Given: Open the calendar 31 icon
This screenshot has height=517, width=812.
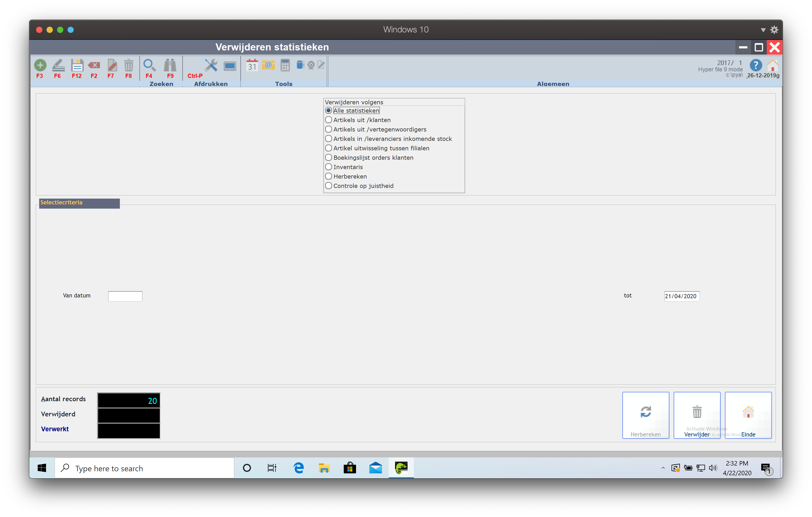Looking at the screenshot, I should (x=252, y=65).
